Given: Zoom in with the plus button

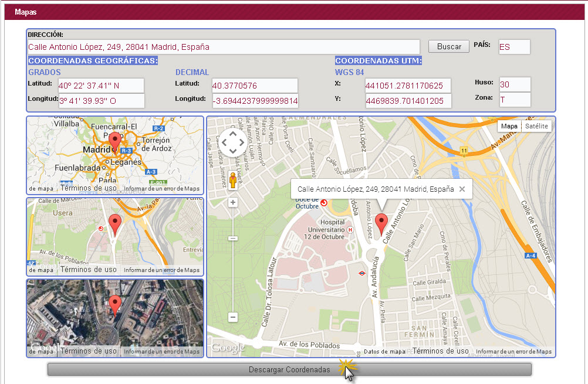Looking at the screenshot, I should pyautogui.click(x=233, y=202).
